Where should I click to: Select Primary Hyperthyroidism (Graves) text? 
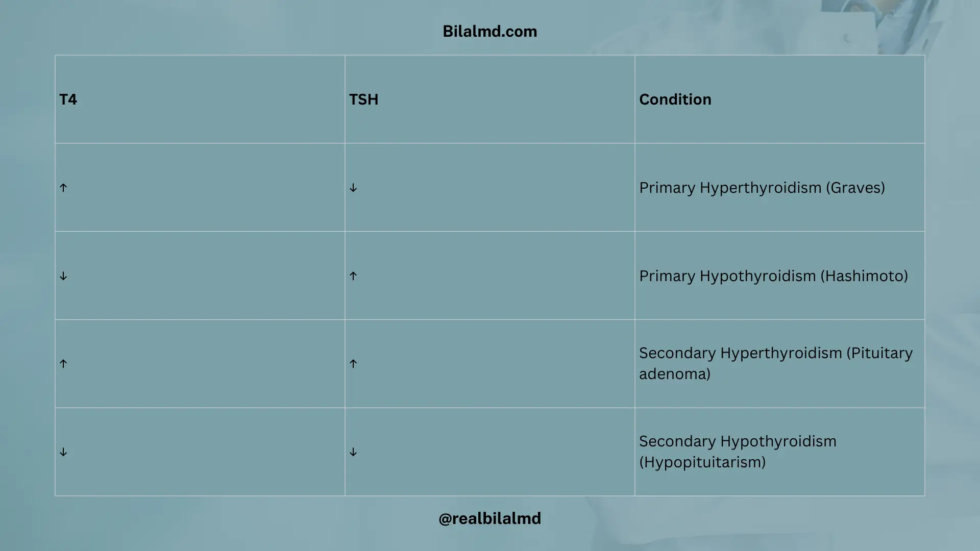coord(762,188)
